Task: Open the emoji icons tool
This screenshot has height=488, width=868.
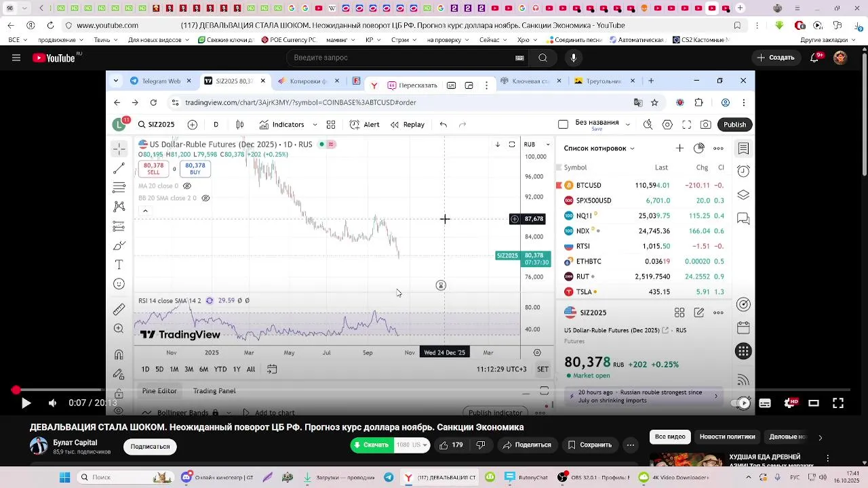Action: point(119,284)
